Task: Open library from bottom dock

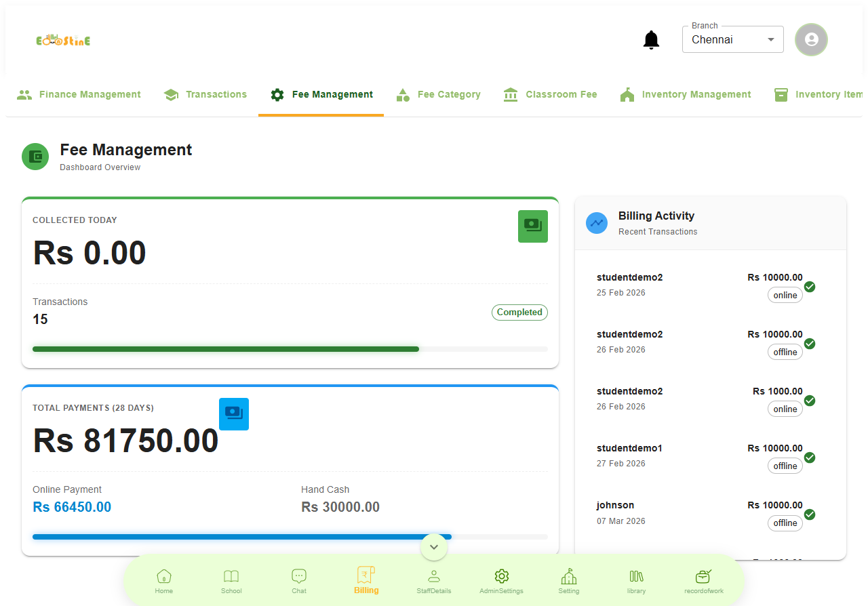Action: [636, 580]
